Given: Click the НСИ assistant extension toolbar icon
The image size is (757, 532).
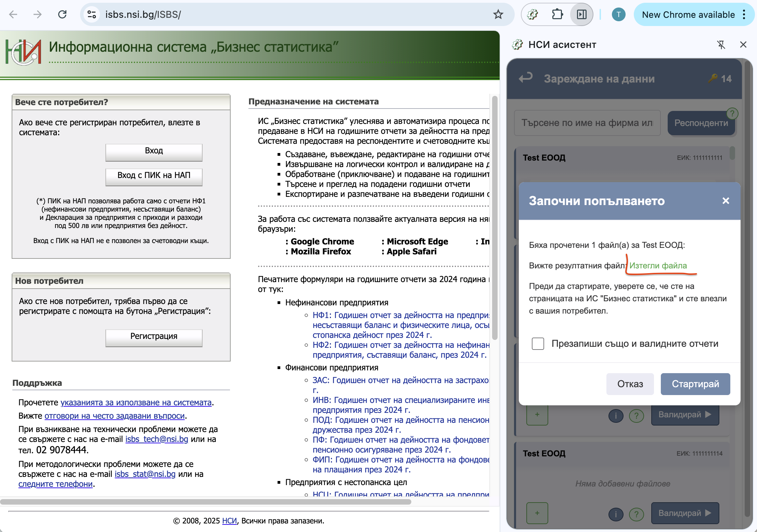Looking at the screenshot, I should click(533, 14).
